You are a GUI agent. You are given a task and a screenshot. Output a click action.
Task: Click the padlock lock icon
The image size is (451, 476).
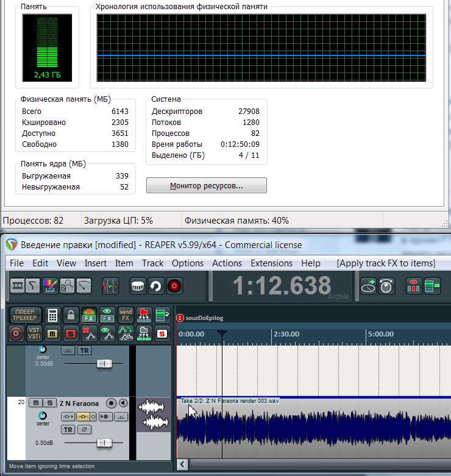71,315
